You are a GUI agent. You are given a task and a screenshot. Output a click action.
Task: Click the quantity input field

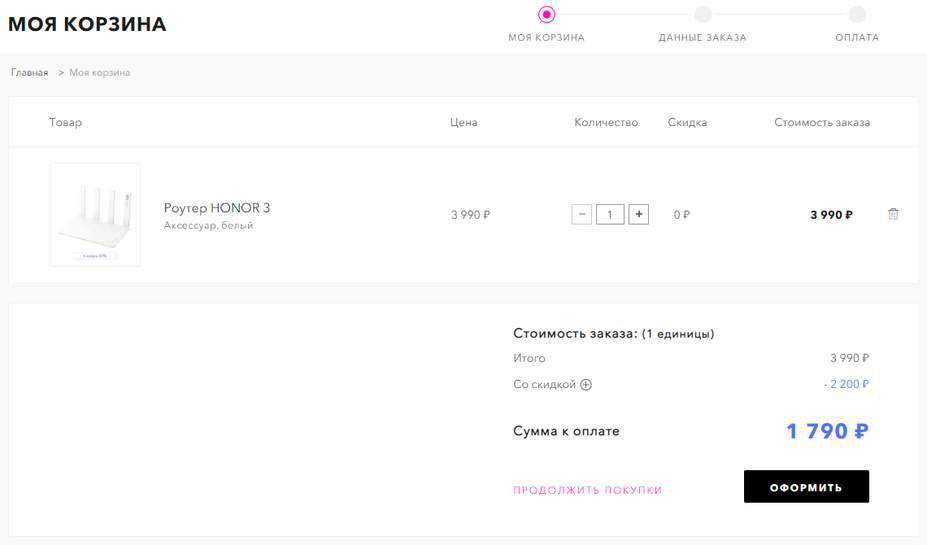click(x=610, y=214)
